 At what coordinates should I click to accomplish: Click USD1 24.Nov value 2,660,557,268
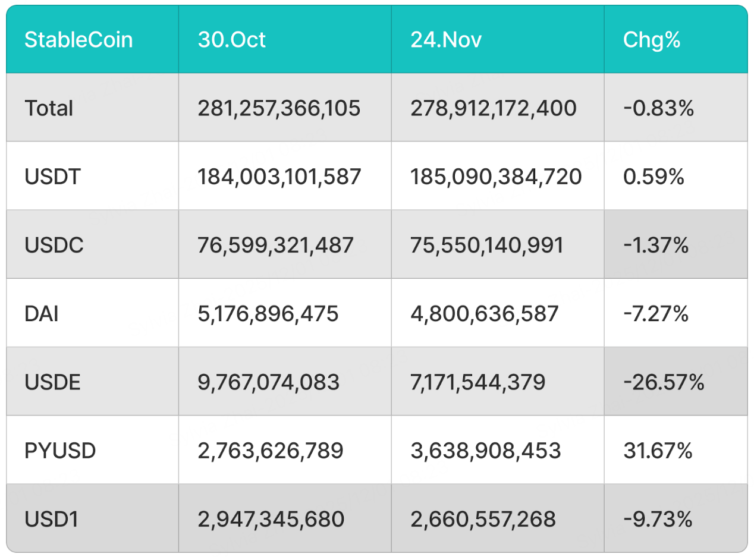[483, 520]
